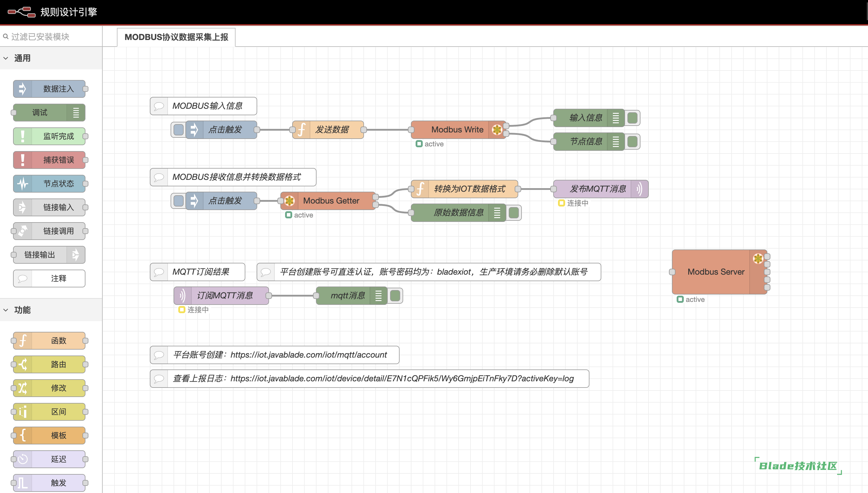Viewport: 868px width, 493px height.
Task: Click the MQTT output icon on 发布MQTT消息 node
Action: tap(639, 189)
